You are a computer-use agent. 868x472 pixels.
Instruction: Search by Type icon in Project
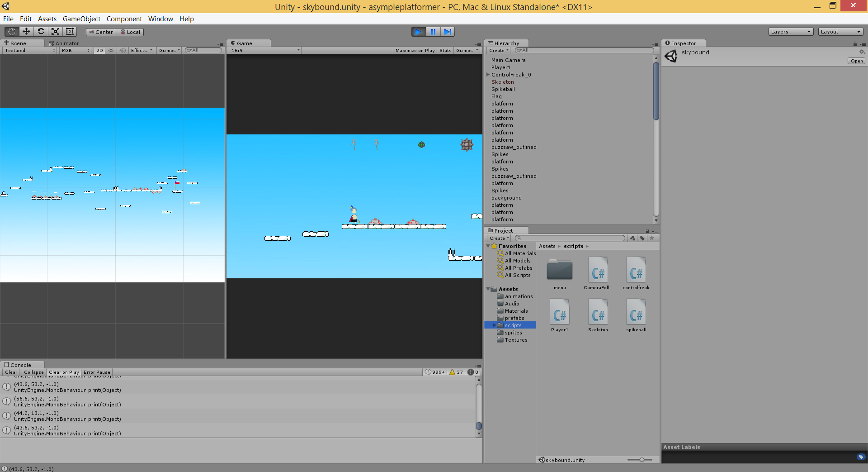tap(632, 238)
